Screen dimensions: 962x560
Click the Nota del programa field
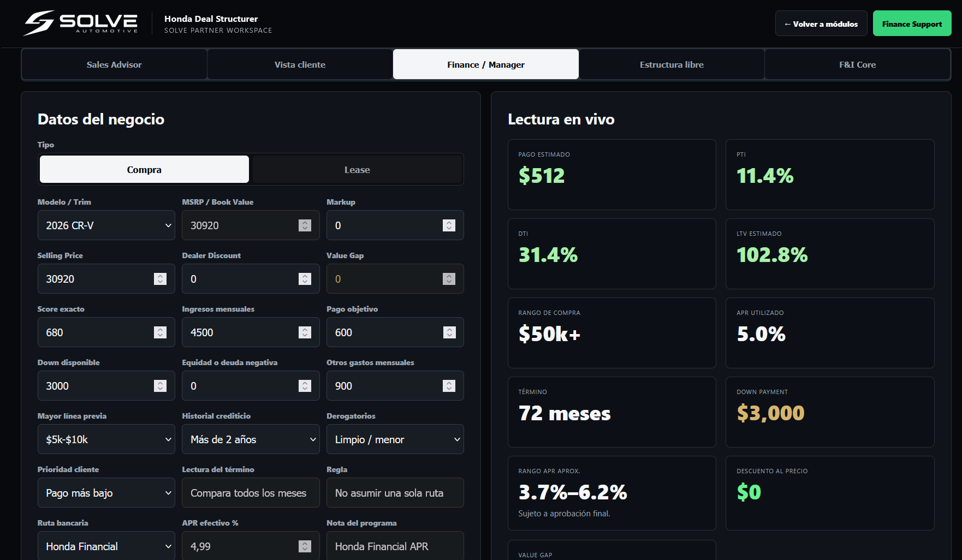coord(395,546)
